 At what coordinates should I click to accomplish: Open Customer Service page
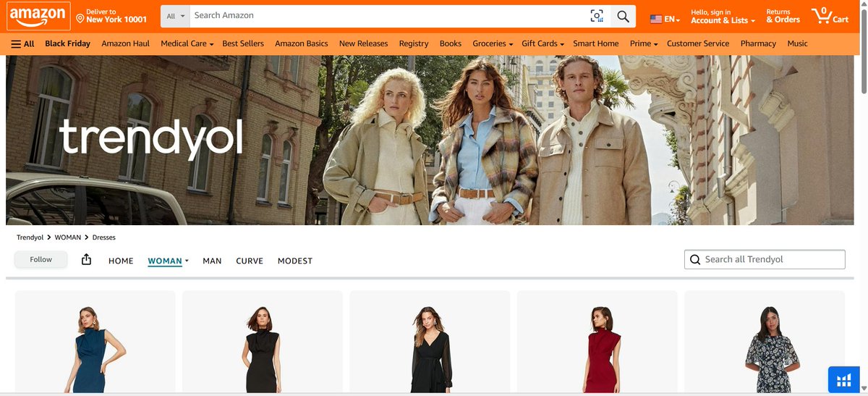click(698, 43)
